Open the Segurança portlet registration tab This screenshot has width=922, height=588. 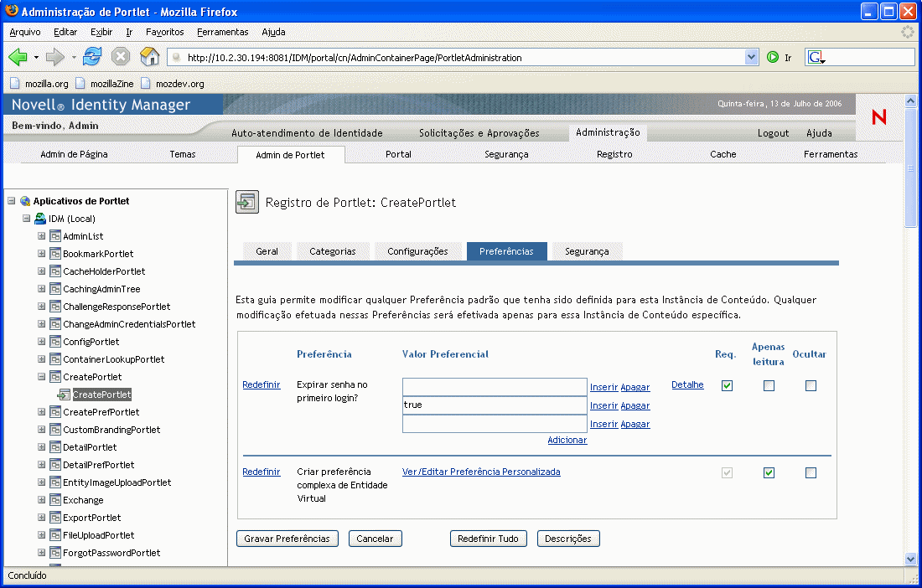(587, 251)
